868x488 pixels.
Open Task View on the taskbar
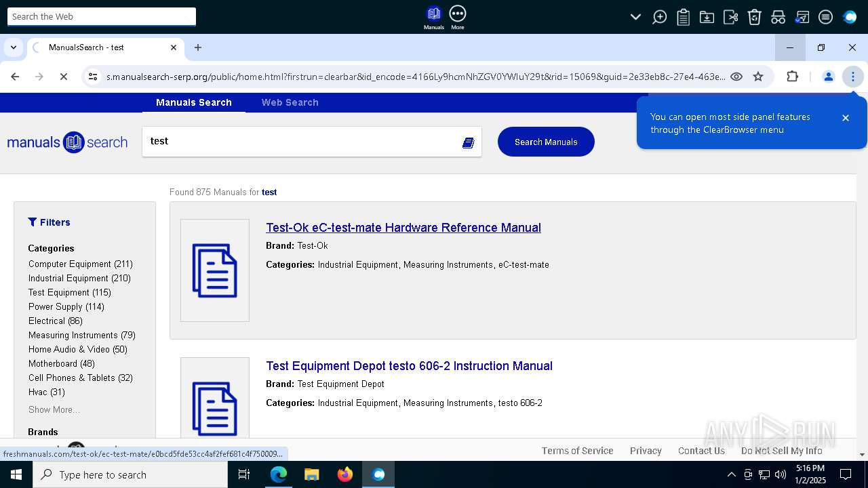click(x=244, y=474)
